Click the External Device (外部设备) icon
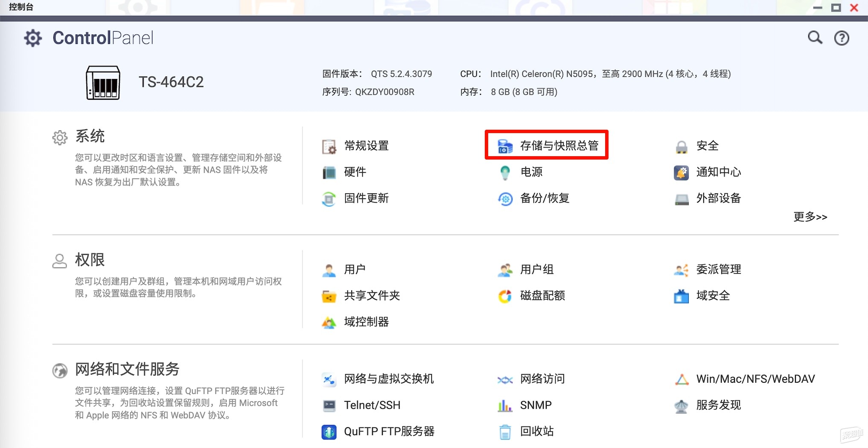Viewport: 868px width, 448px height. [x=682, y=199]
